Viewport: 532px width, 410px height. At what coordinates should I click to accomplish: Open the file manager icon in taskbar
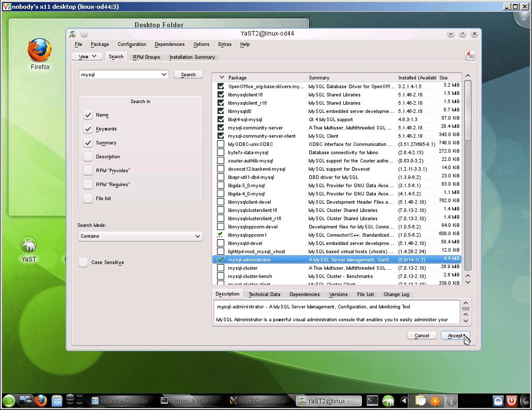57,401
